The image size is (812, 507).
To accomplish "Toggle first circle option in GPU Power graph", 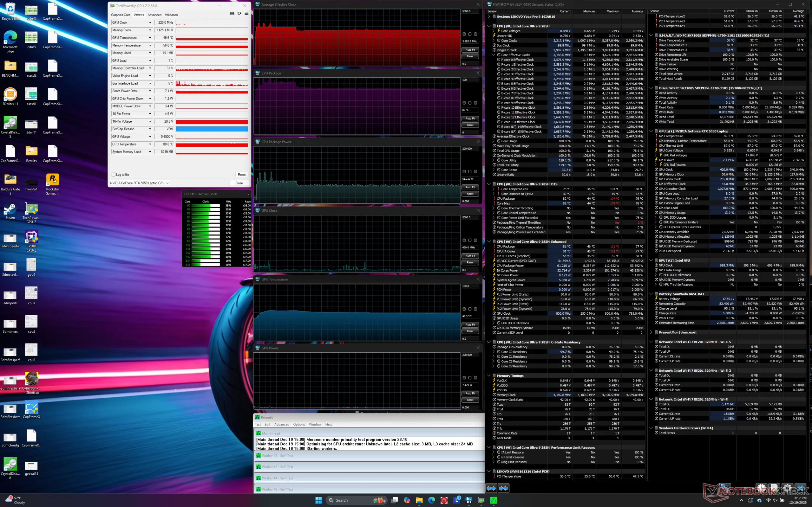I will tap(464, 378).
